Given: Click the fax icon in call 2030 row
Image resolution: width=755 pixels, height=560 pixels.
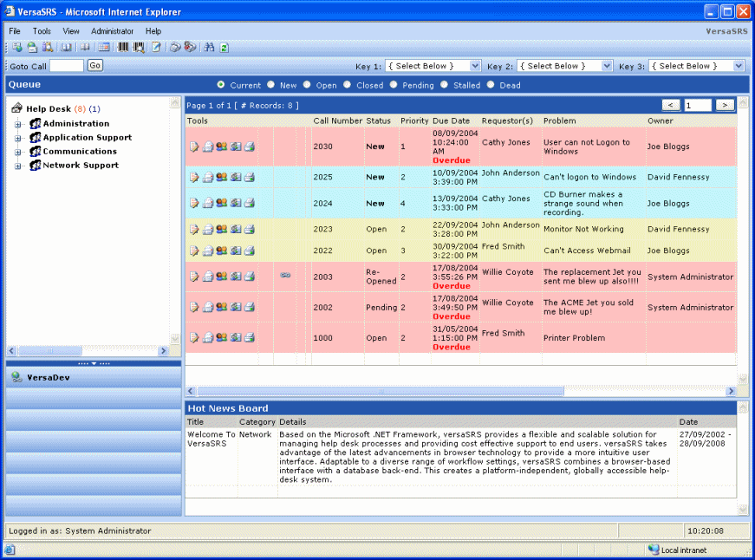Looking at the screenshot, I should 207,147.
